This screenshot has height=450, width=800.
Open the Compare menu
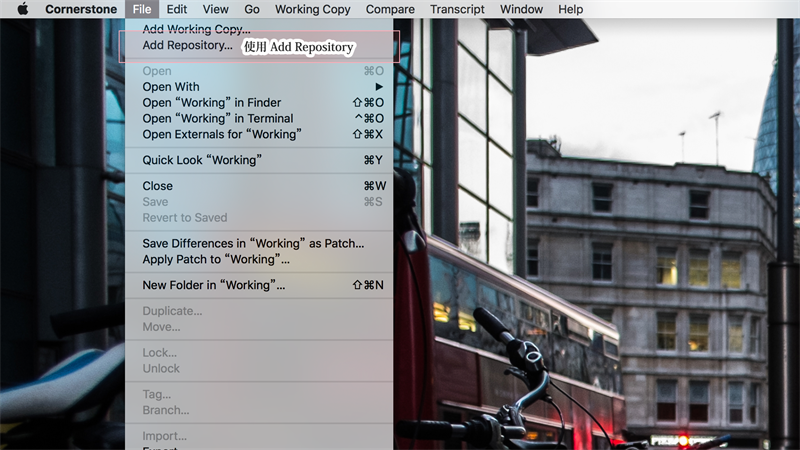pos(390,9)
